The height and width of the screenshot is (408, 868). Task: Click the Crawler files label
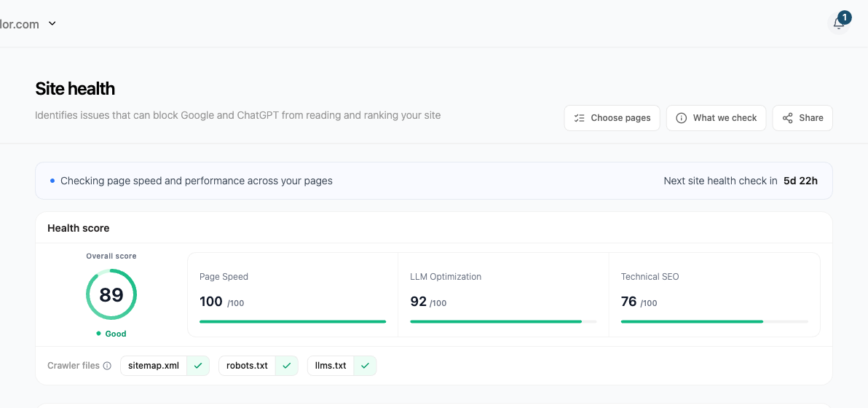click(74, 366)
